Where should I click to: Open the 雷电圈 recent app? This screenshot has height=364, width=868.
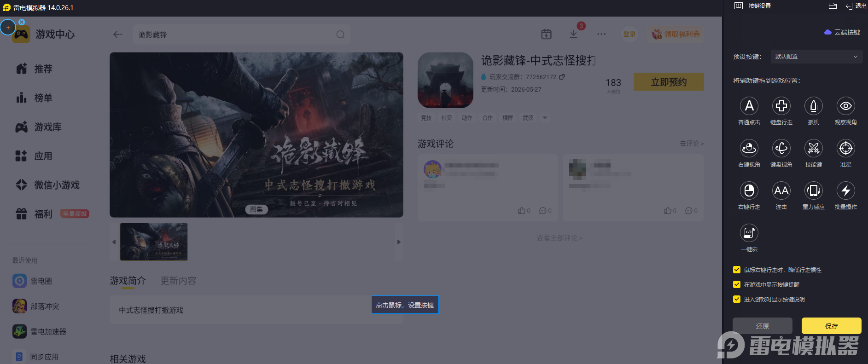point(32,281)
